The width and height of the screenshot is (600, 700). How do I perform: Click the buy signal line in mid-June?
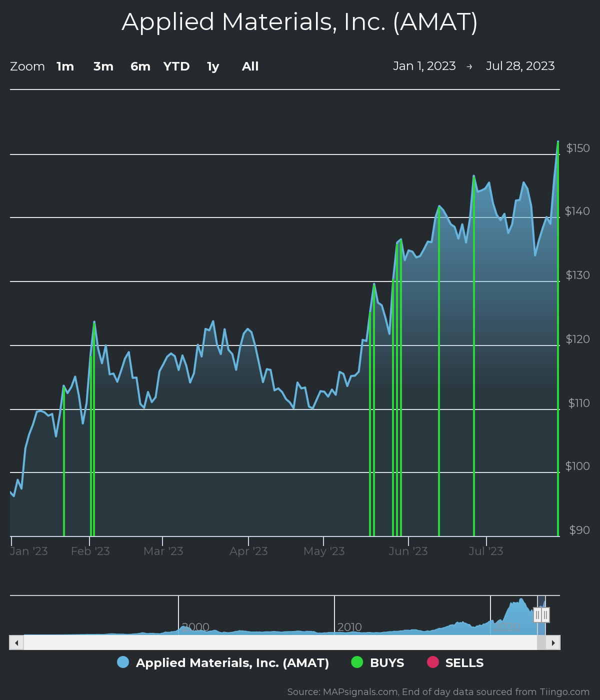point(439,371)
